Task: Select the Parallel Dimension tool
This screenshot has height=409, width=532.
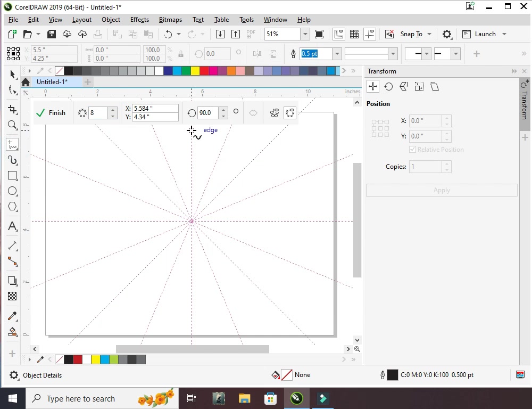Action: tap(13, 246)
